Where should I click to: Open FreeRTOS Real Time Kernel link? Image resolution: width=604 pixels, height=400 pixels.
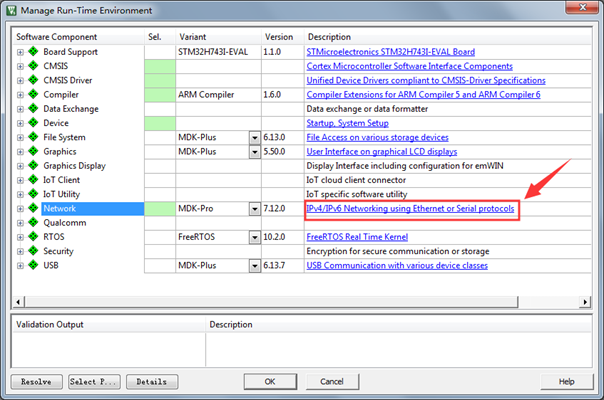(357, 237)
